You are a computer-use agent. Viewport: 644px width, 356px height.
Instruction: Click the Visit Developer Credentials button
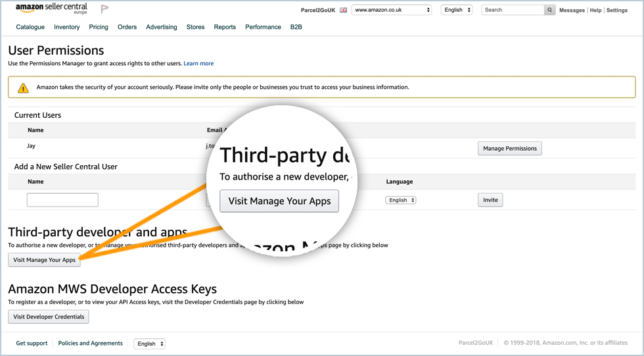[49, 317]
